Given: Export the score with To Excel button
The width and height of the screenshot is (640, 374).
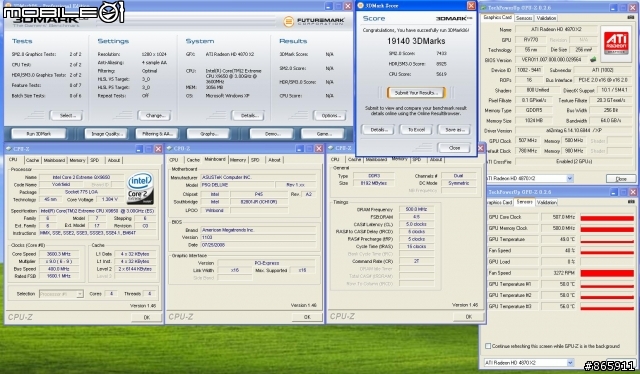Looking at the screenshot, I should click(x=416, y=130).
